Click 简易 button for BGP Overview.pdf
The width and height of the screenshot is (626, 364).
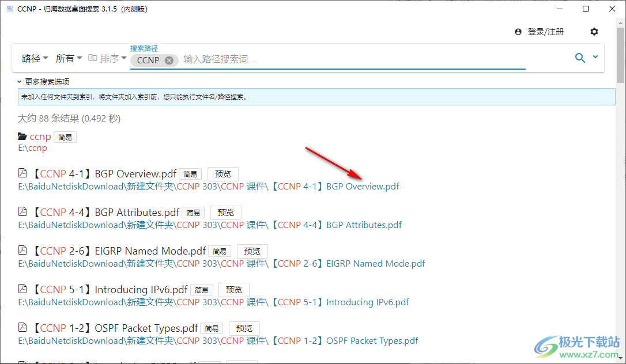pos(190,175)
